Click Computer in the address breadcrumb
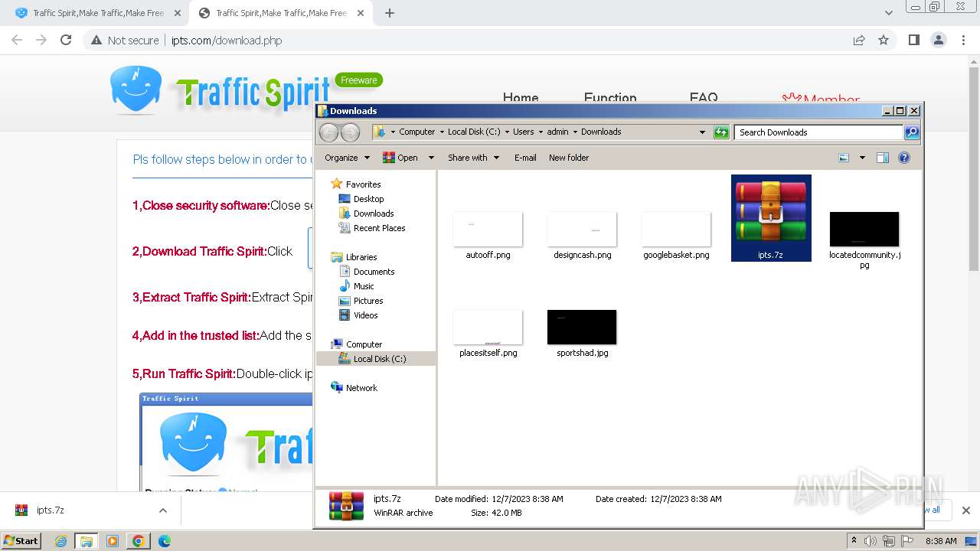 pos(416,132)
